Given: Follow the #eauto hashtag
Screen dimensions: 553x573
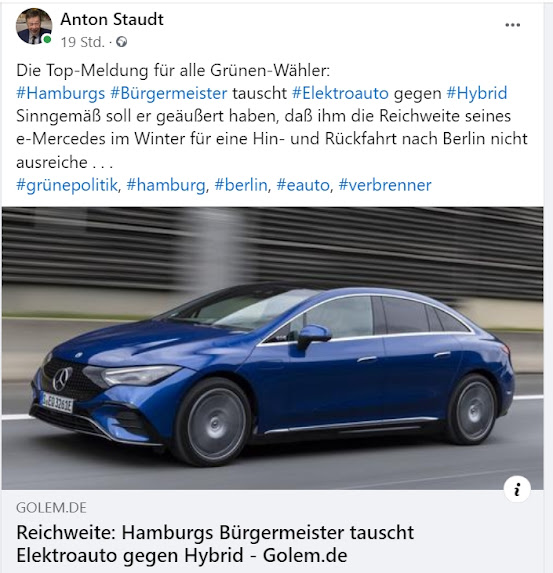Looking at the screenshot, I should tap(303, 185).
